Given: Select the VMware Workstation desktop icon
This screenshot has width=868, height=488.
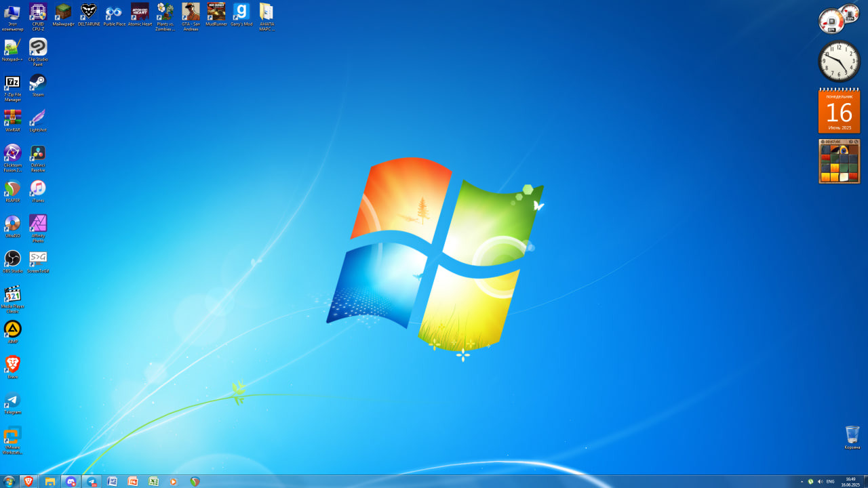Looking at the screenshot, I should (x=12, y=440).
